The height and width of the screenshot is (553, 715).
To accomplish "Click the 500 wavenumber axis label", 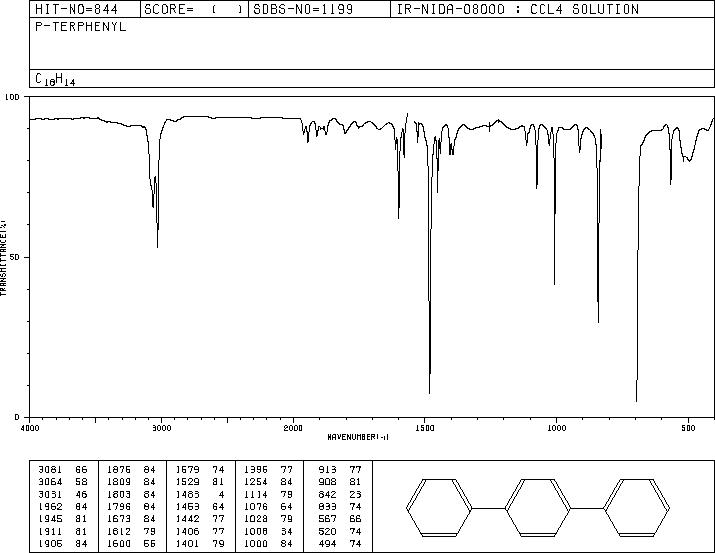I will 688,428.
